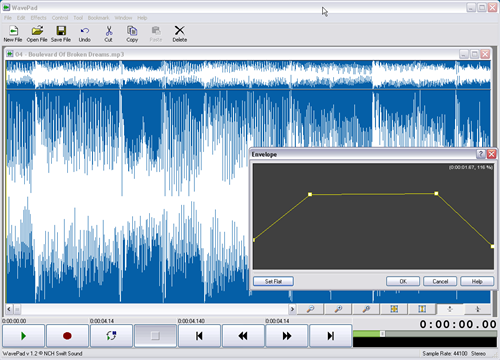Click the WavePad v 1.2 NCH Swift Sound status text
Viewport: 500px width, 360px height.
[43, 353]
